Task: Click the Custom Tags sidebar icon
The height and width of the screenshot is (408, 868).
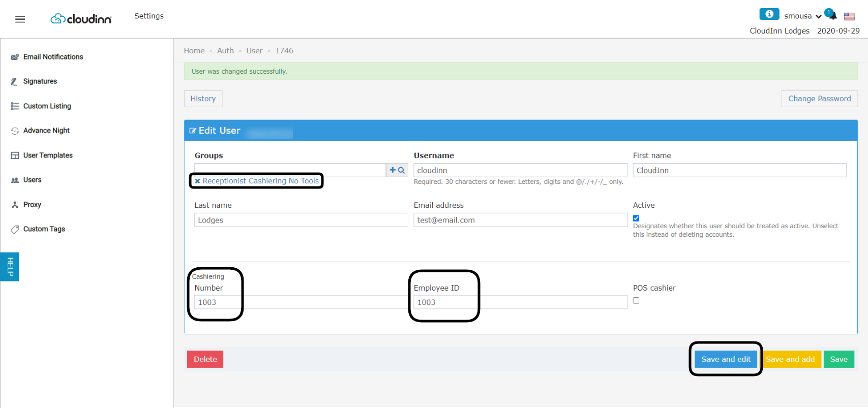Action: [15, 229]
